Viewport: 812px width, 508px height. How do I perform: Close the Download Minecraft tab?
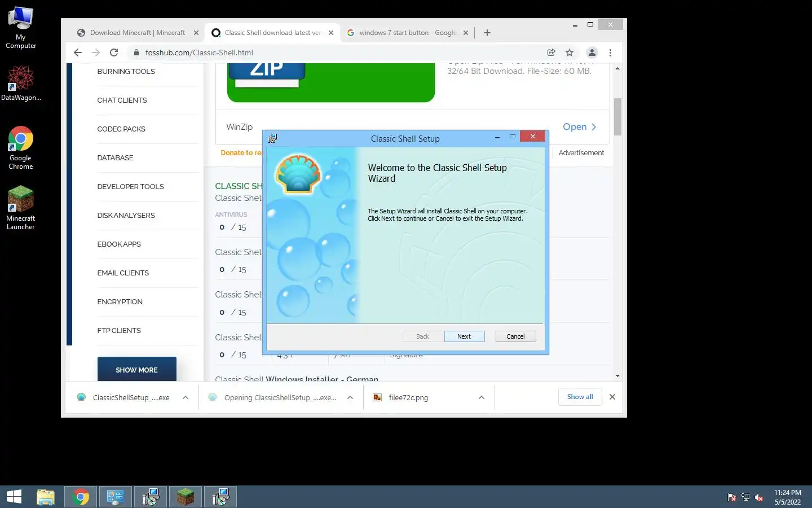(196, 33)
